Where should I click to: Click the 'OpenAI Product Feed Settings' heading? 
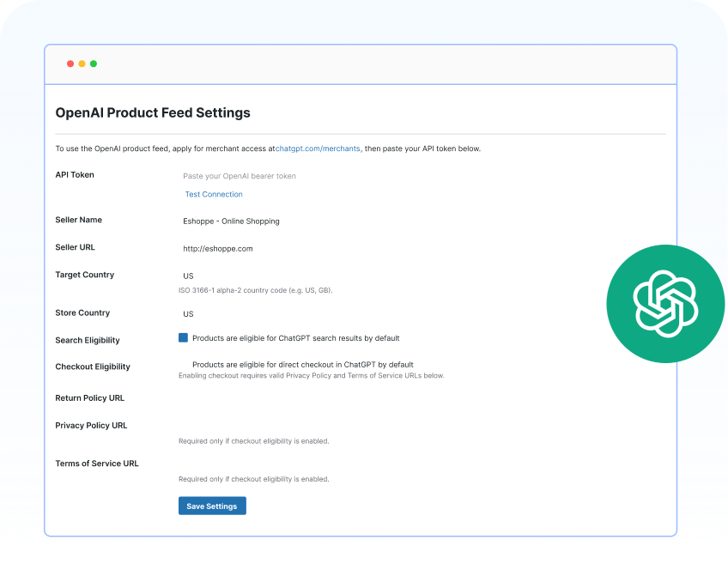tap(153, 112)
